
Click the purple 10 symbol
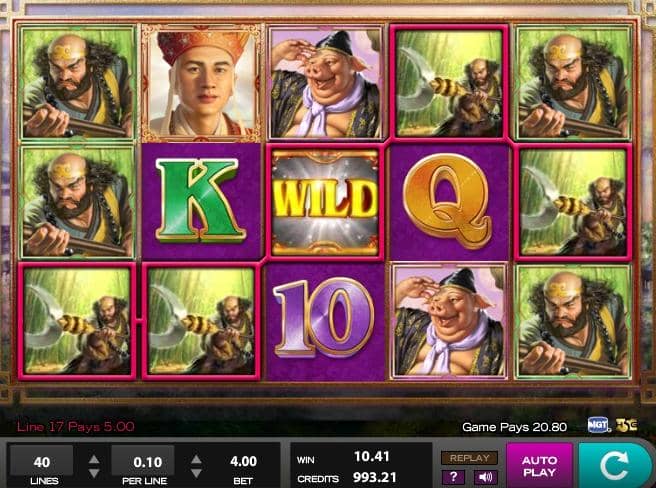point(323,318)
